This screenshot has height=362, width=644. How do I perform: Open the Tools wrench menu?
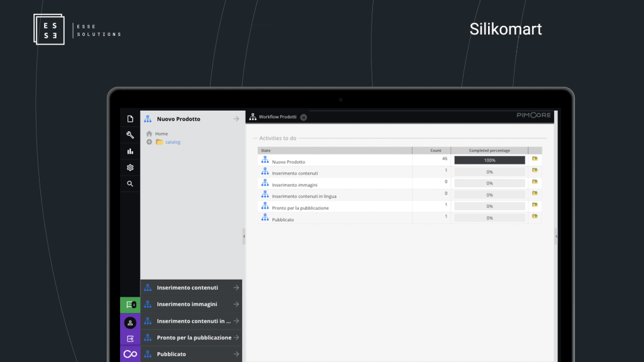click(x=130, y=135)
